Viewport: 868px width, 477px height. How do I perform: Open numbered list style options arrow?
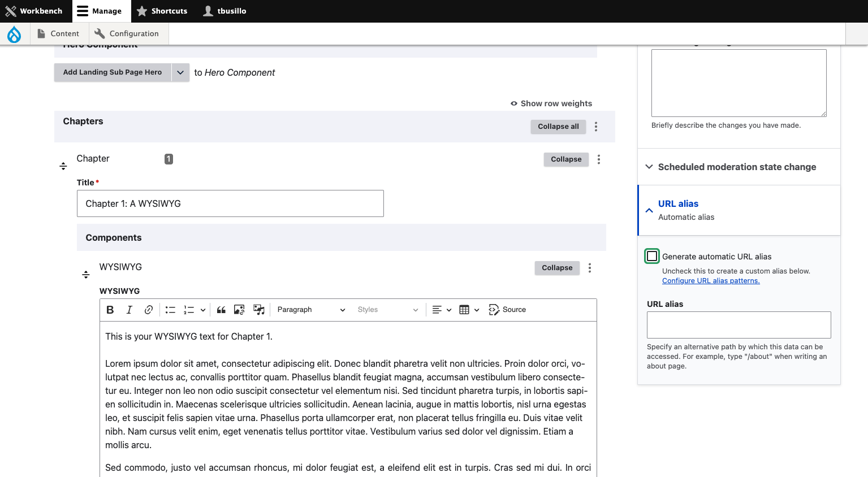point(202,310)
